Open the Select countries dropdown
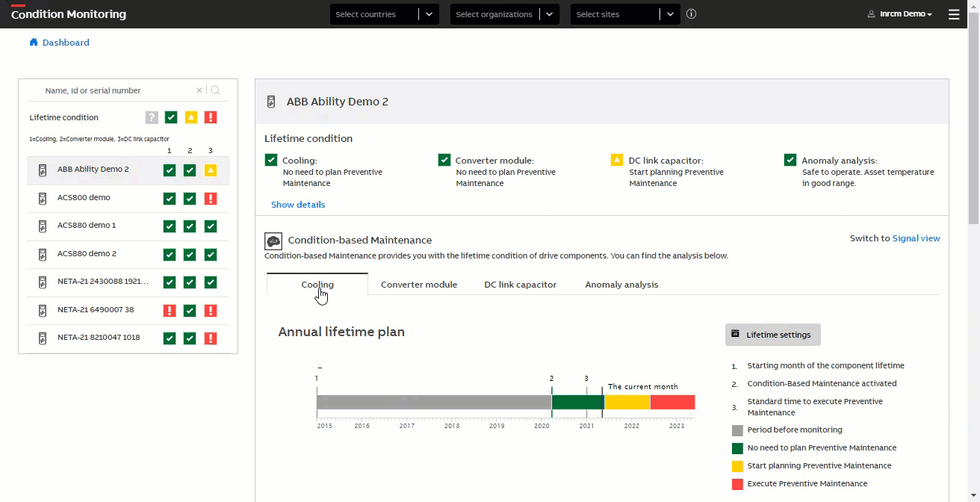Screen dimensions: 980x502 coord(385,14)
